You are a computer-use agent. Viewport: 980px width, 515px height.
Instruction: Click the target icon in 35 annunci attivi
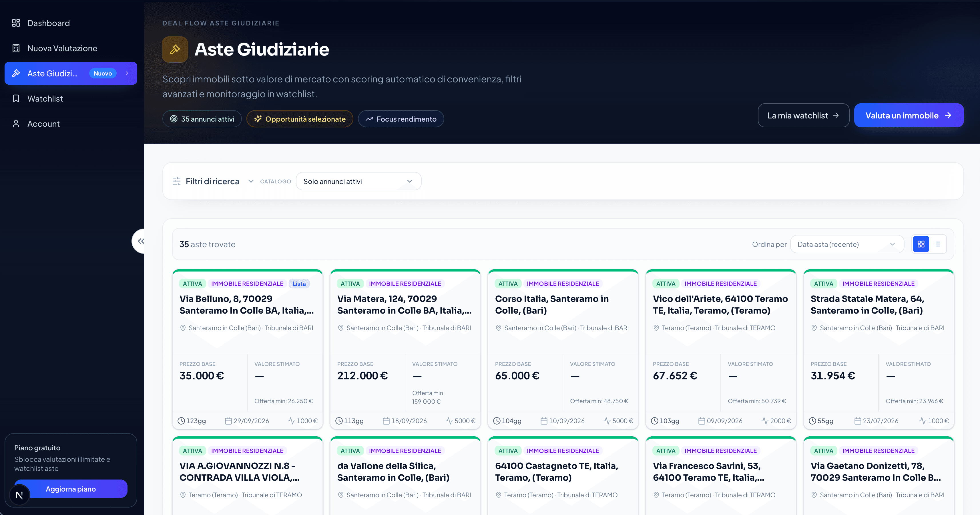point(174,119)
